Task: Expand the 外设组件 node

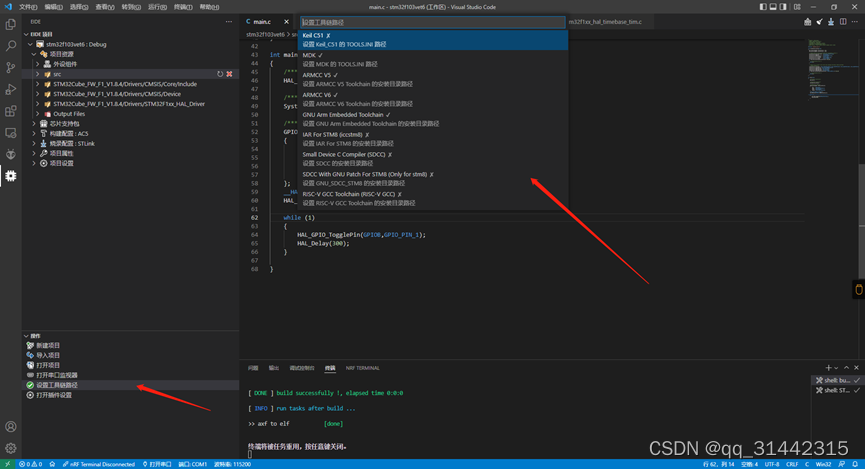Action: coord(38,64)
